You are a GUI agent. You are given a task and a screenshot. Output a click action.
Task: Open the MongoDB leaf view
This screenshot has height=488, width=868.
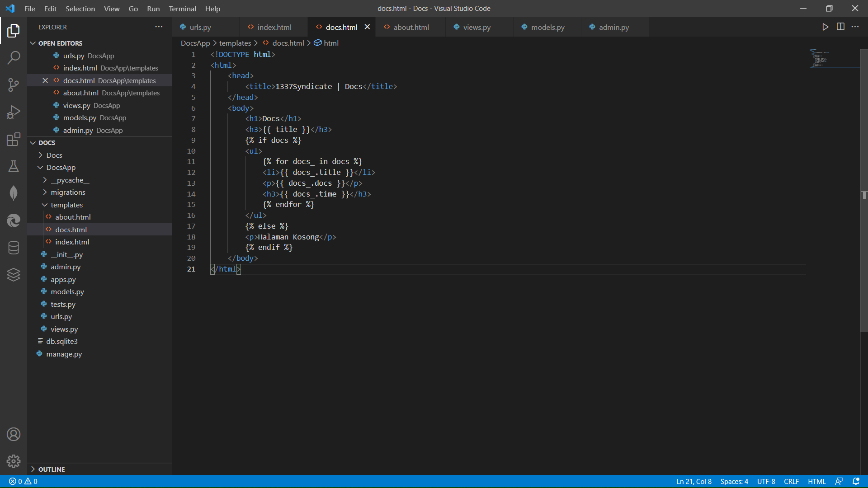click(14, 193)
